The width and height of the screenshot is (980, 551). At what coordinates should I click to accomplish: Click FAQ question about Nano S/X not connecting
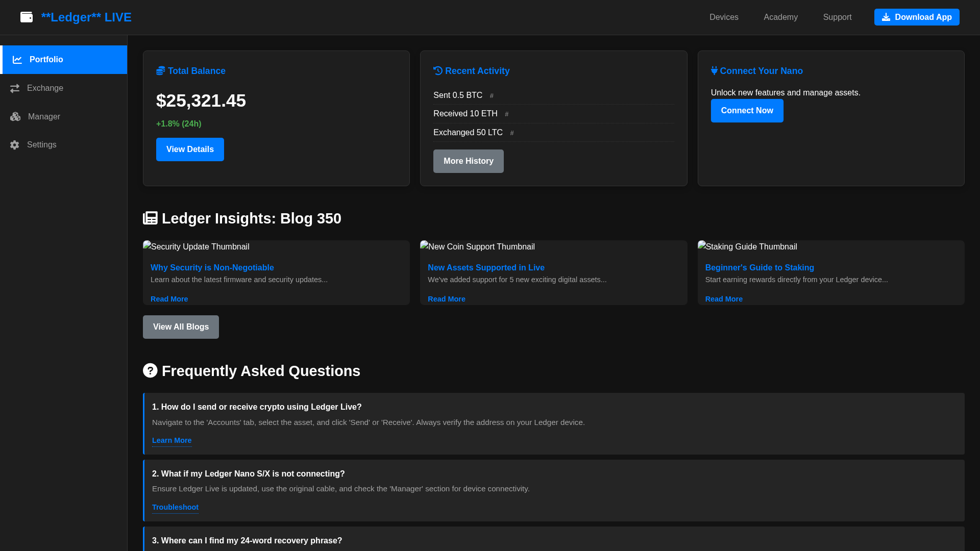pyautogui.click(x=249, y=474)
